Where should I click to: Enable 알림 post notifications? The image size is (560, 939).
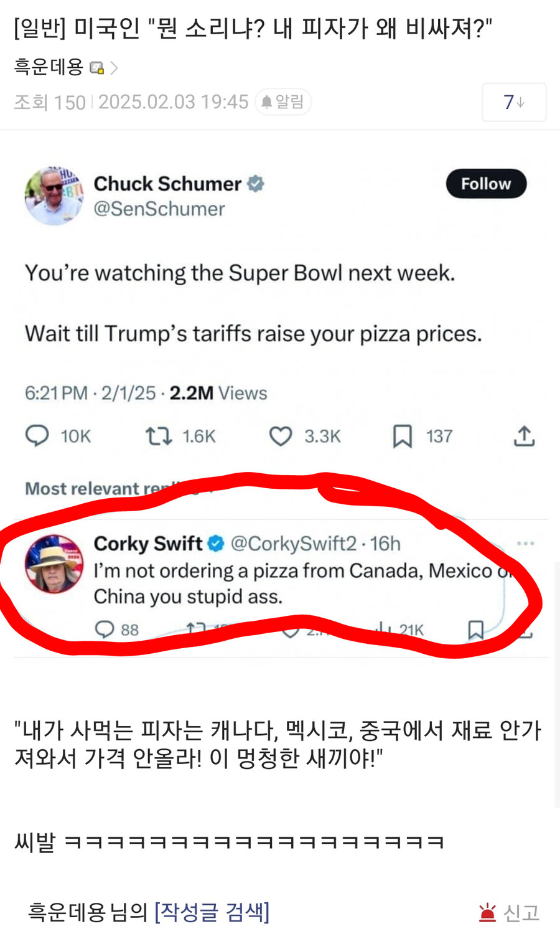click(283, 101)
